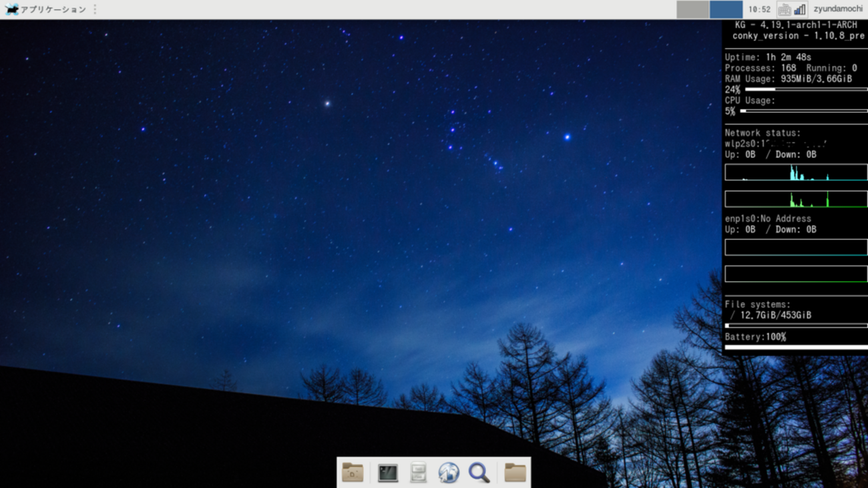
Task: Open the plain folder icon in dock
Action: (x=515, y=473)
